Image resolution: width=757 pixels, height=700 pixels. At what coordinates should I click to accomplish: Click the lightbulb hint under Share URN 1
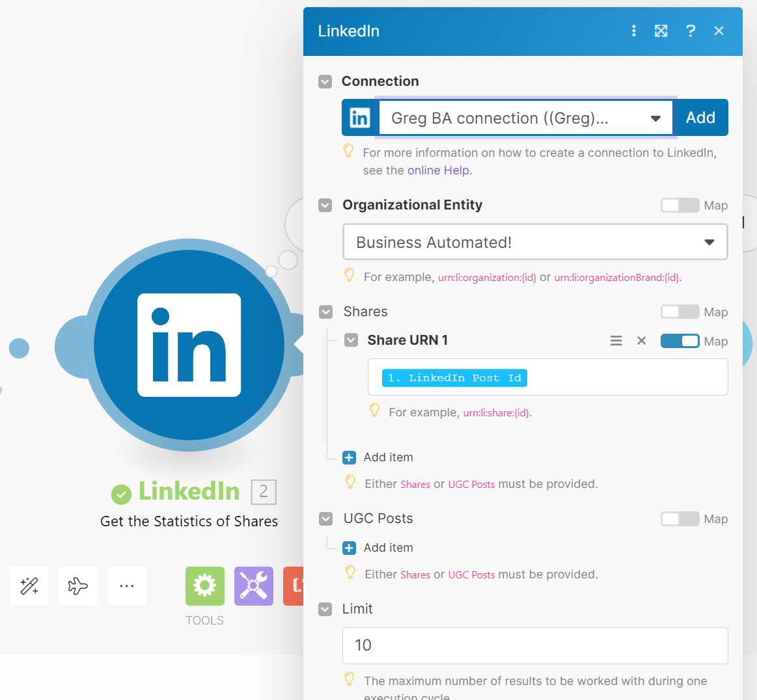pos(374,411)
